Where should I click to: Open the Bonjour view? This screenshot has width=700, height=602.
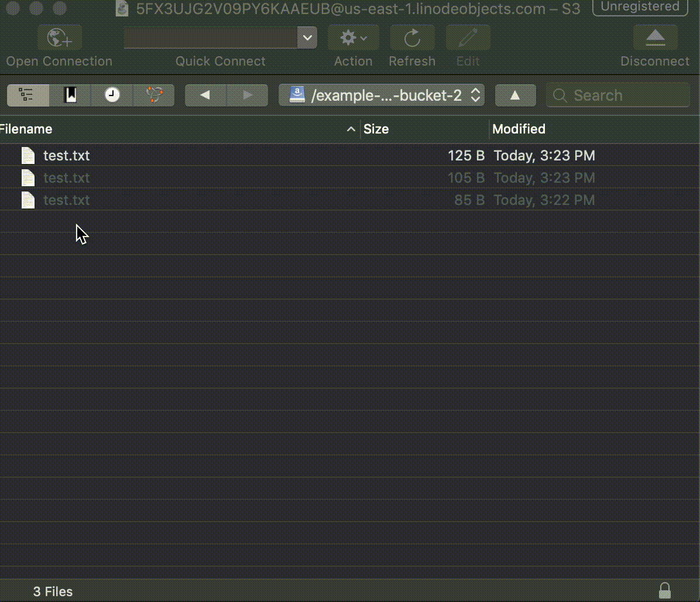click(154, 95)
